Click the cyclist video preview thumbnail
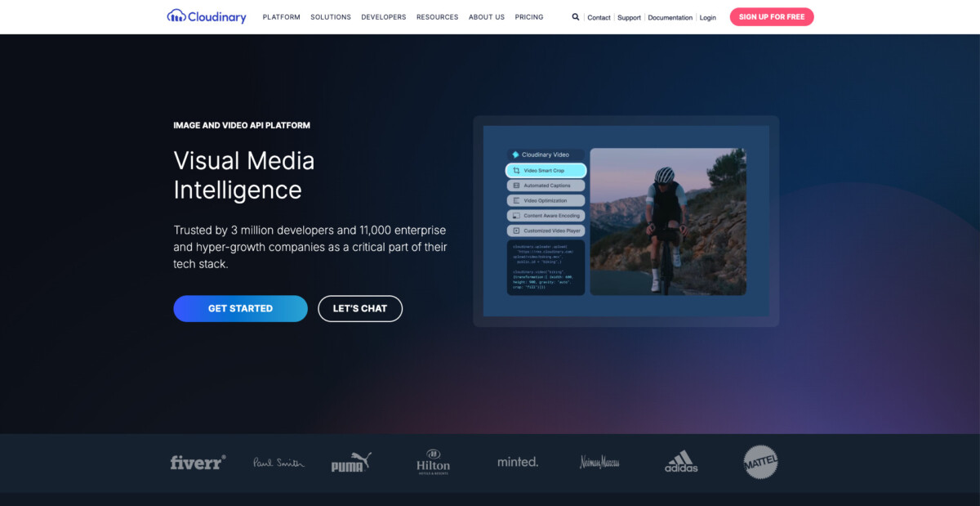Screen dimensions: 980x506 [668, 221]
